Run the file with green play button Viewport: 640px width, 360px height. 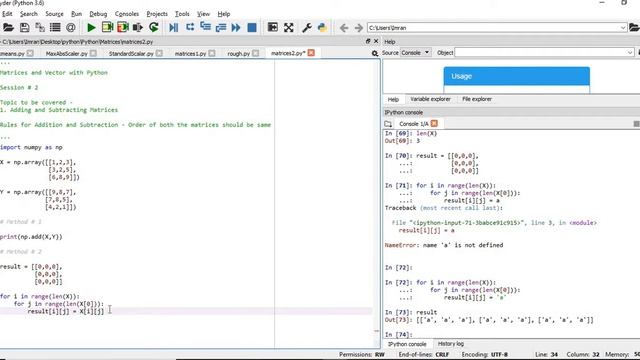coord(91,27)
